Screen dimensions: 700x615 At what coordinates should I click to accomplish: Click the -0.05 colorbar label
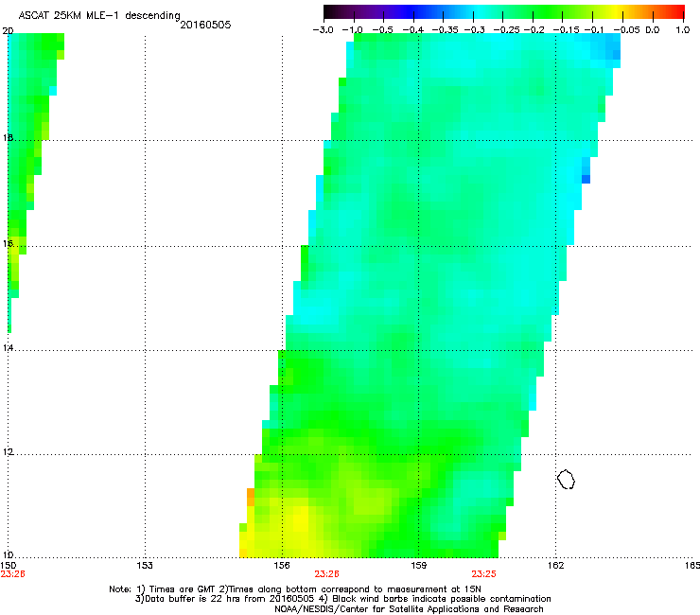[626, 30]
